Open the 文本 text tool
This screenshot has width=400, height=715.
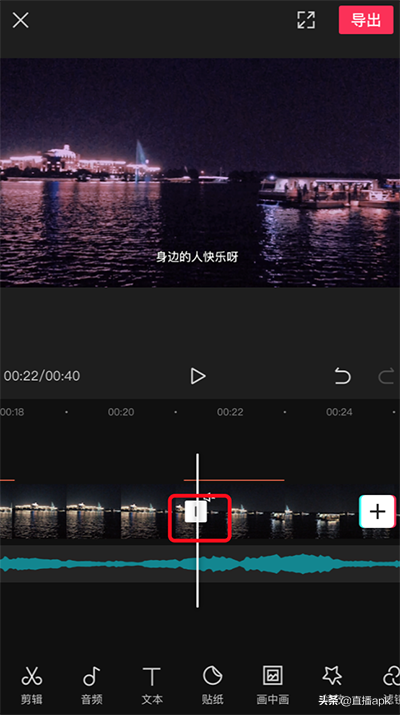(152, 684)
